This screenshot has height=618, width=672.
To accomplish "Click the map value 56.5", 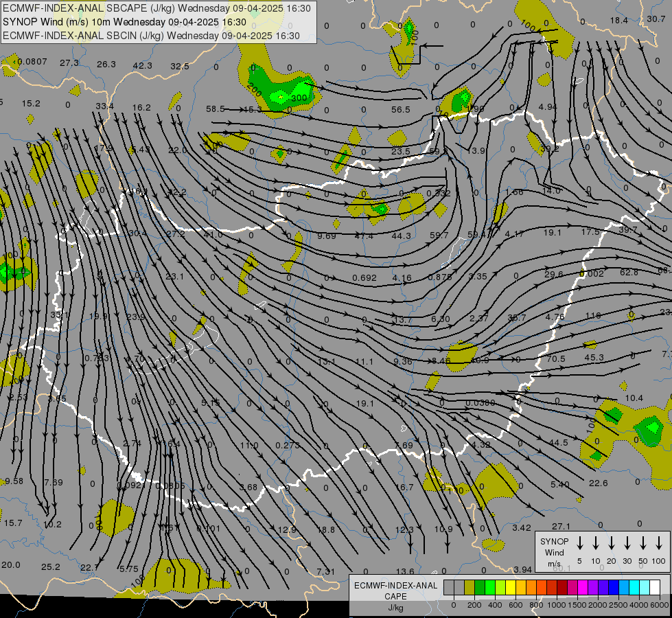I will click(401, 109).
